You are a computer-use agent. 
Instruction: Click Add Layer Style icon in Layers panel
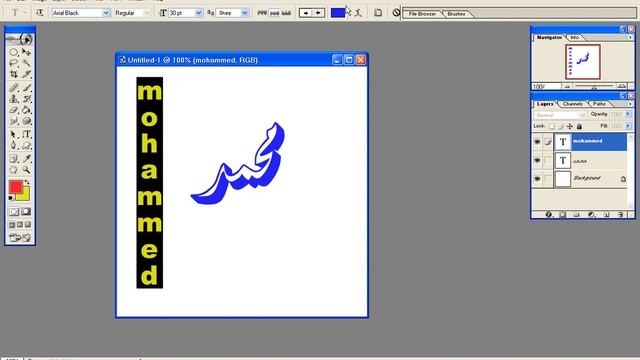coord(549,214)
